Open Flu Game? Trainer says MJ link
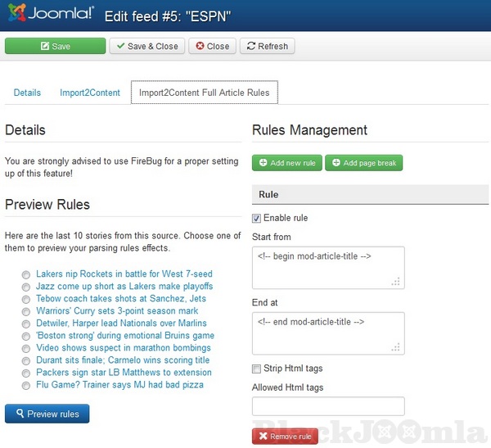This screenshot has height=448, width=491. pos(119,385)
